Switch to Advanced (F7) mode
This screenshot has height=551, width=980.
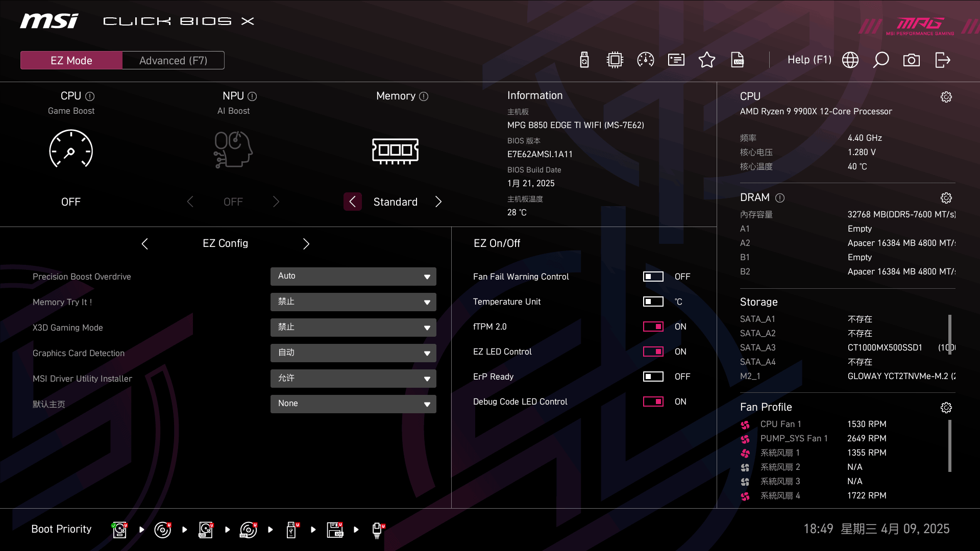173,60
